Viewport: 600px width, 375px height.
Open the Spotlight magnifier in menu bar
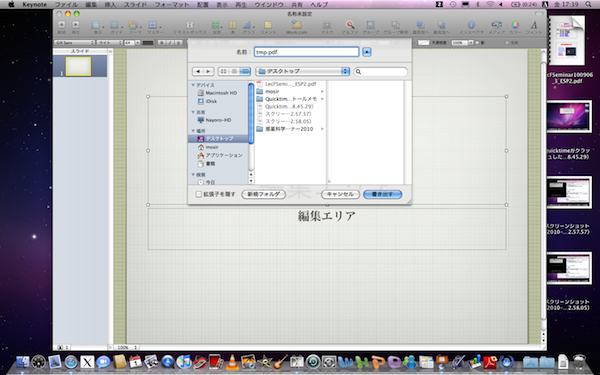point(588,5)
